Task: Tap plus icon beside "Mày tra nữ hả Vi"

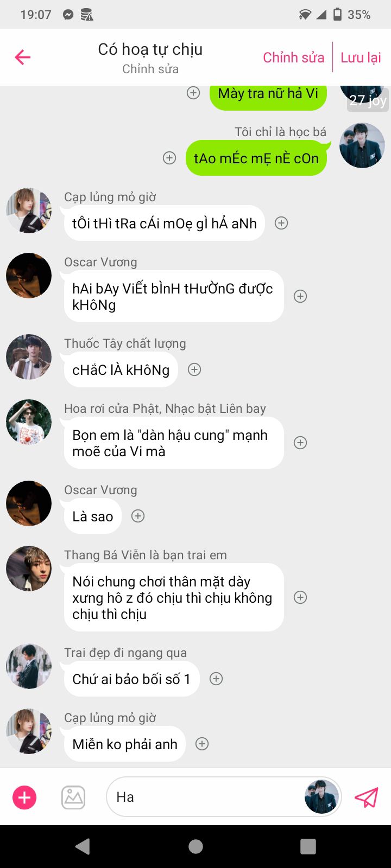Action: [193, 93]
